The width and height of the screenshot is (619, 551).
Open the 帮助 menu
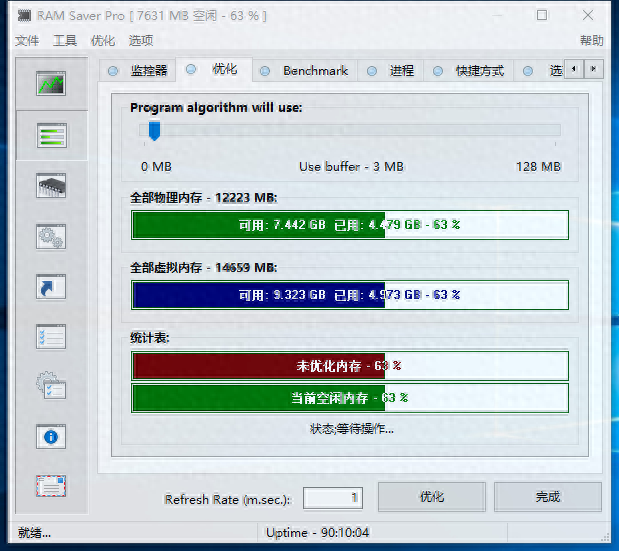(x=591, y=40)
